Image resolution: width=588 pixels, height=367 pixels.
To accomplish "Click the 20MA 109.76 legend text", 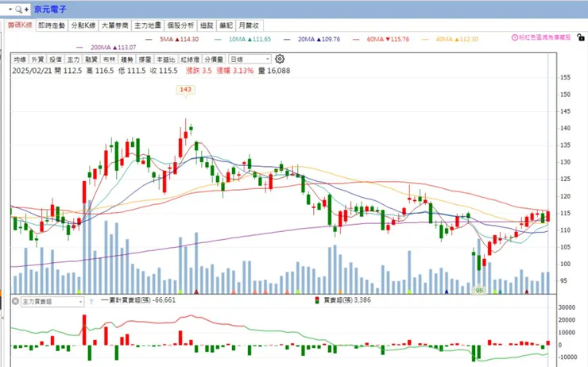I will [x=319, y=40].
